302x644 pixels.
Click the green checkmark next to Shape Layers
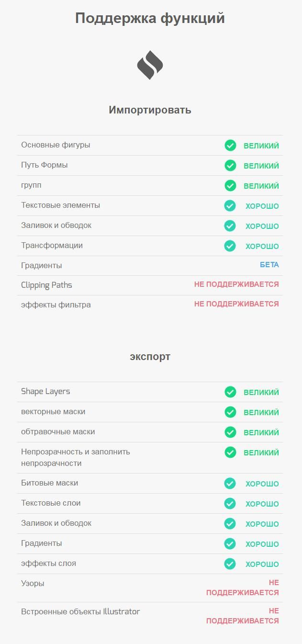click(230, 392)
